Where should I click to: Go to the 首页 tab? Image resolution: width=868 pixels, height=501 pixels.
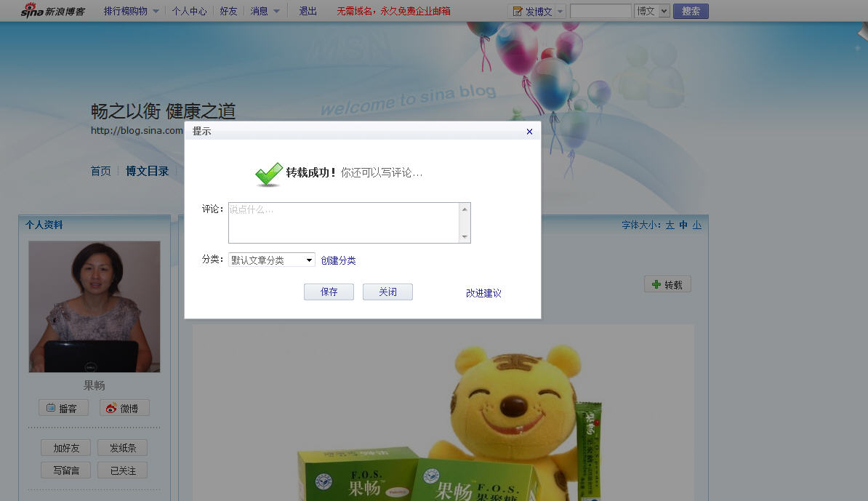pyautogui.click(x=101, y=171)
